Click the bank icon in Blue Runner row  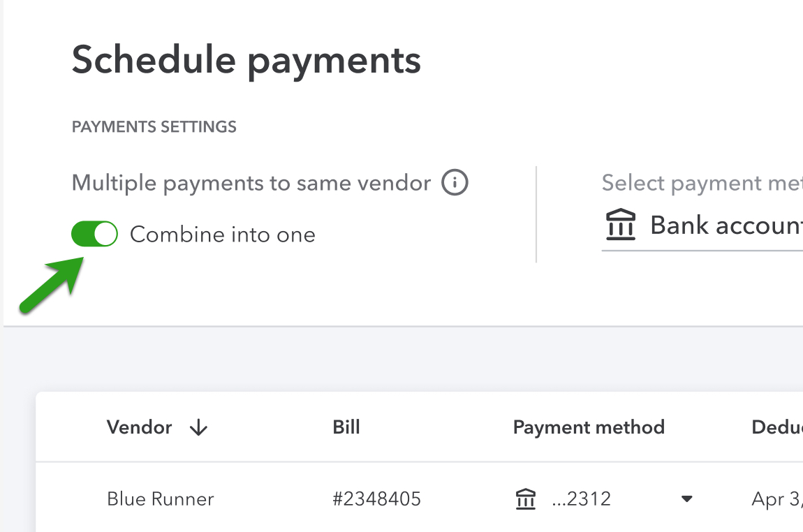tap(525, 499)
